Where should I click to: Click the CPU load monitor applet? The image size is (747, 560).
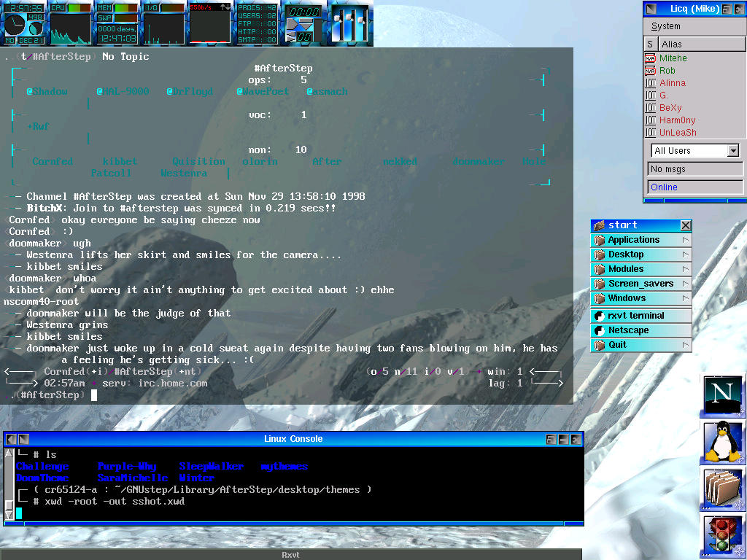(70, 23)
